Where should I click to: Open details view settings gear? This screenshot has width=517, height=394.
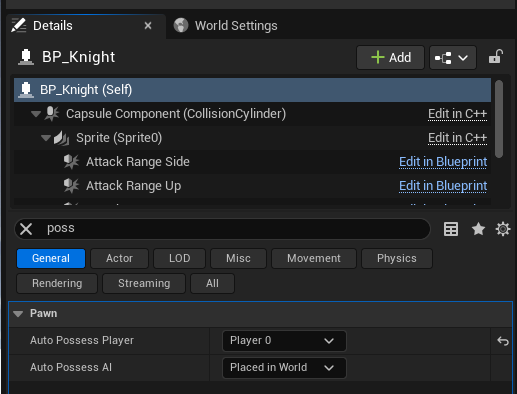point(503,229)
